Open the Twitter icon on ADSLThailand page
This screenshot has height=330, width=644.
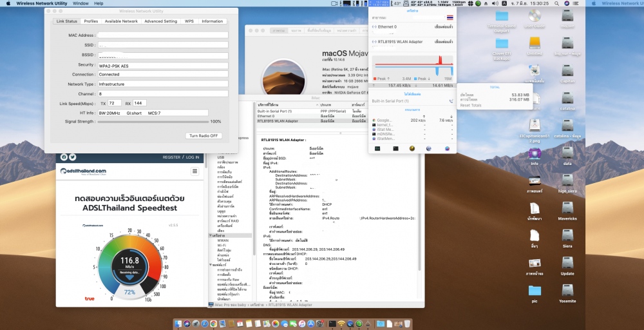73,157
